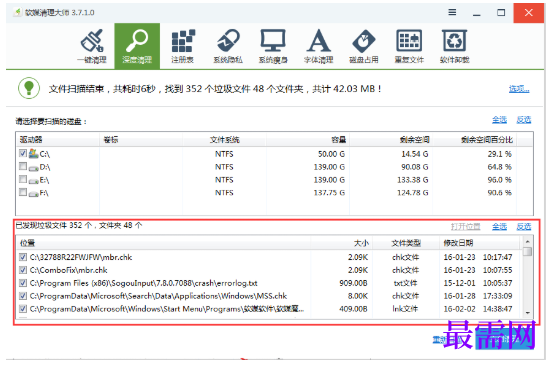Click the lnk文件 file type cell

click(x=405, y=309)
